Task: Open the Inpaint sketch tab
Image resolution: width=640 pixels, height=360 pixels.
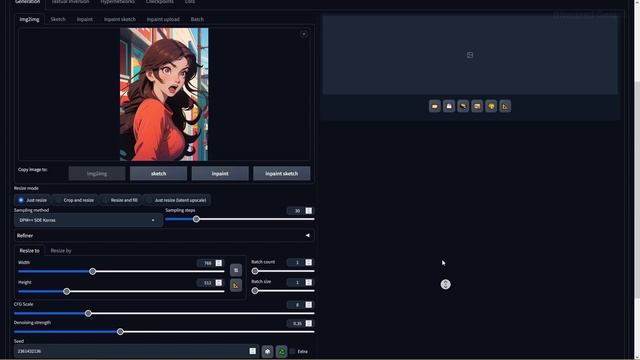Action: pyautogui.click(x=120, y=19)
